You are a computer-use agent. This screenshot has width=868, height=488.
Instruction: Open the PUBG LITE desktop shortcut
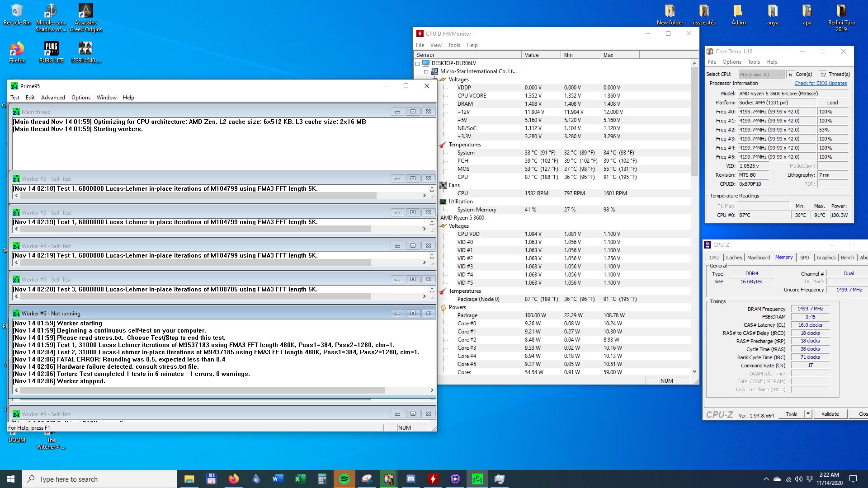[x=51, y=52]
